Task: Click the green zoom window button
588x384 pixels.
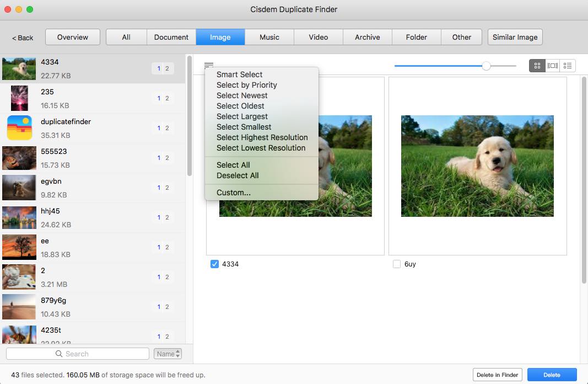Action: (x=30, y=9)
